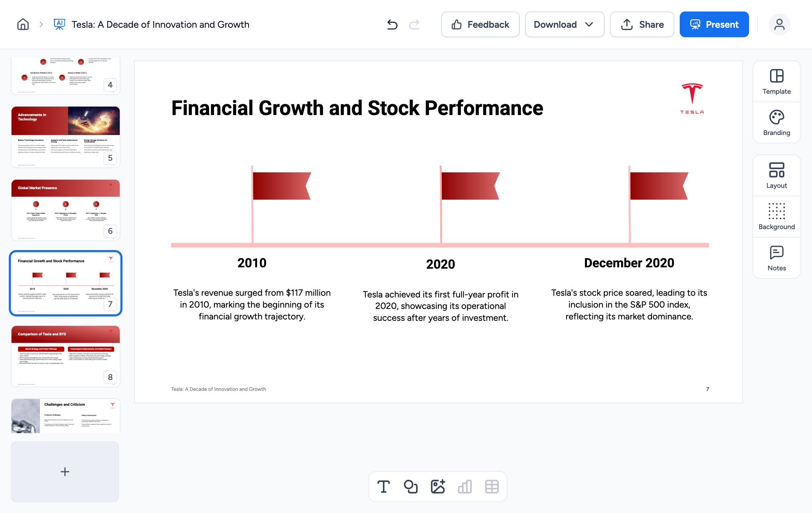The image size is (812, 513).
Task: Expand the Download dropdown
Action: click(x=564, y=24)
